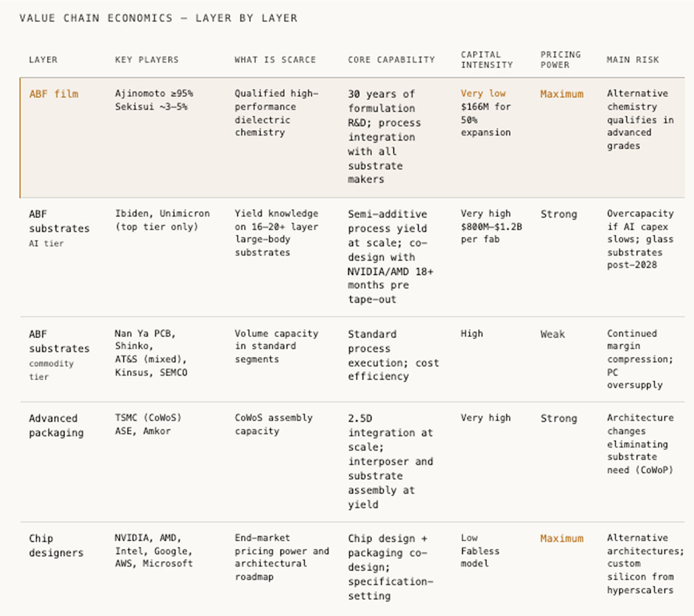The height and width of the screenshot is (616, 694).
Task: Select the 'Ajinomoto ≥95% Sekisui ~3–5%' cell
Action: (x=154, y=100)
